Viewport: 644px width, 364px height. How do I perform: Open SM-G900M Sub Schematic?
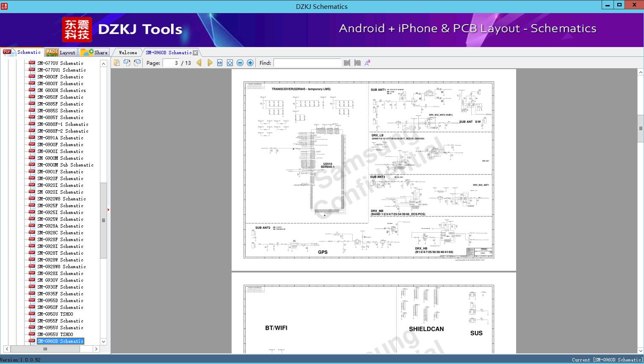click(x=65, y=165)
